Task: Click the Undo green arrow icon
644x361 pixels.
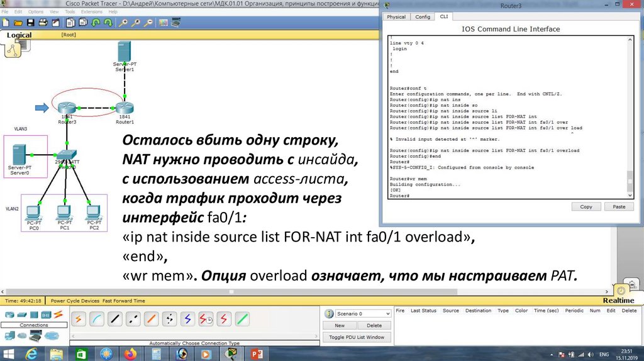Action: [x=96, y=23]
